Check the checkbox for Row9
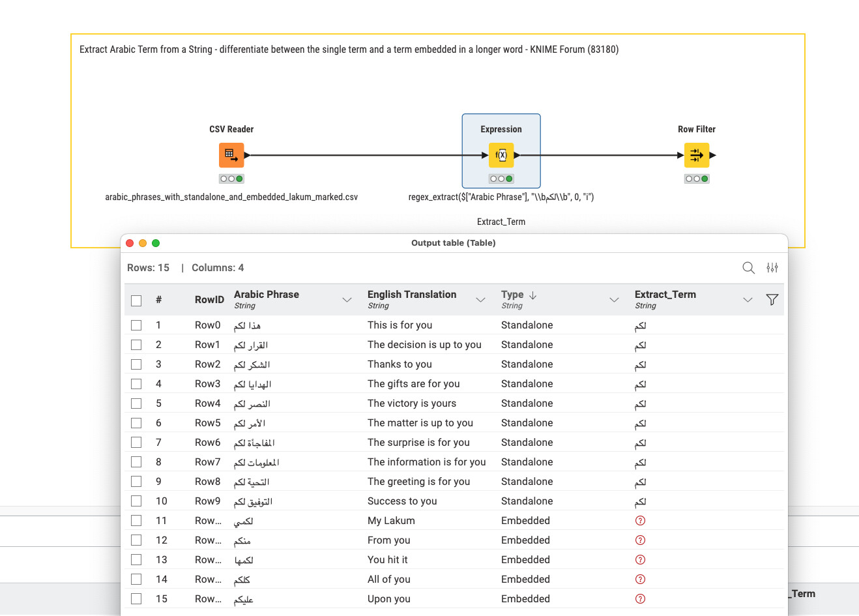Image resolution: width=859 pixels, height=616 pixels. pos(136,501)
